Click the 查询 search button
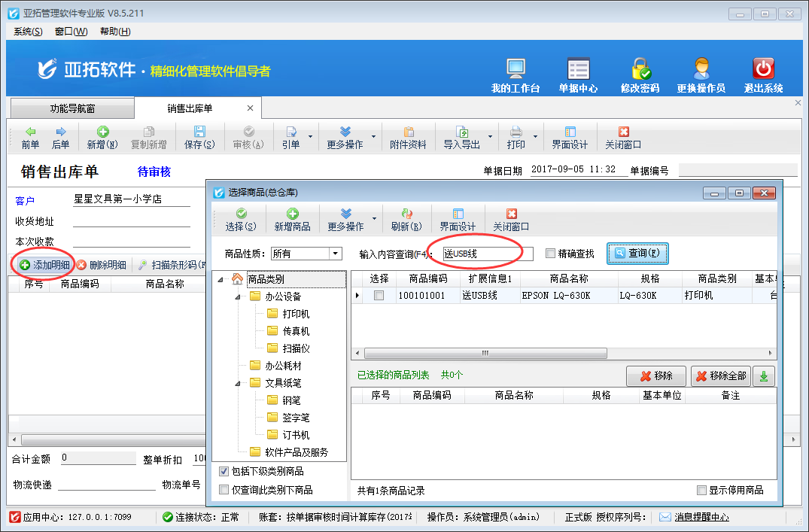The width and height of the screenshot is (809, 532). click(637, 254)
